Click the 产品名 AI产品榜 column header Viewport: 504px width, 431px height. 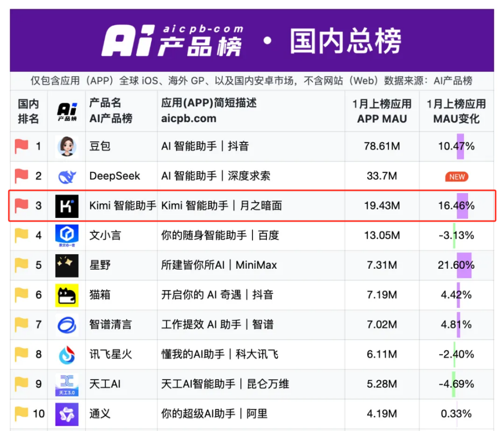111,111
